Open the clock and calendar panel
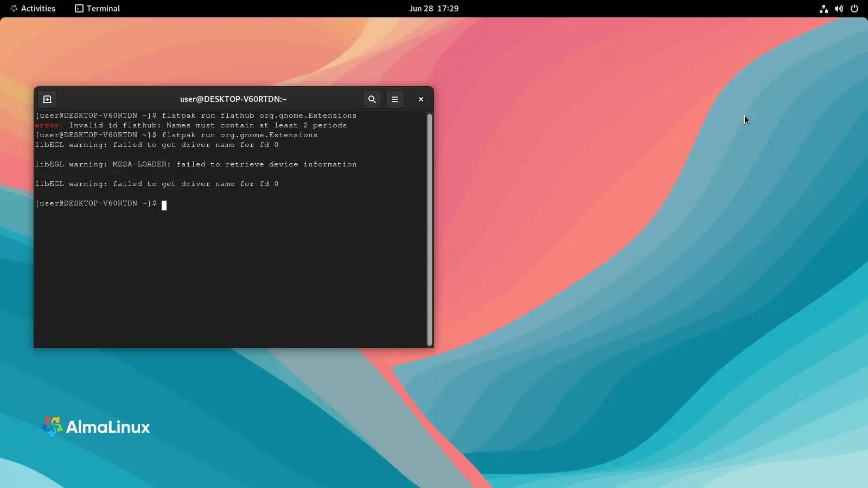 [434, 9]
